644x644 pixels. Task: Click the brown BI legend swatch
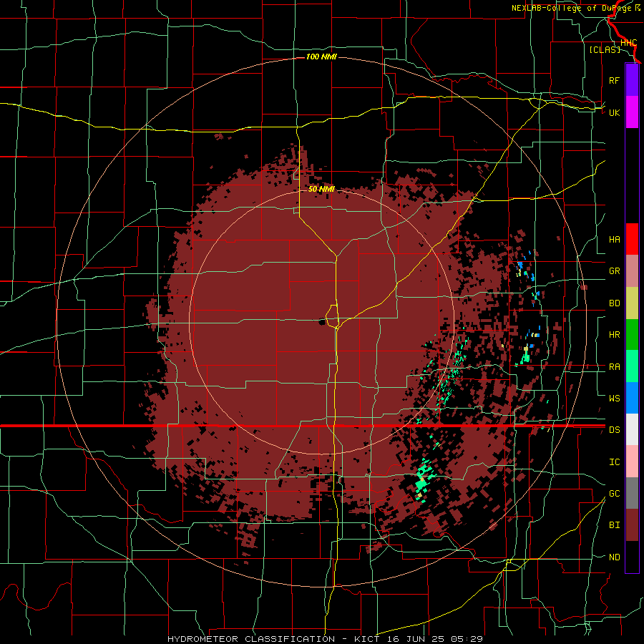tap(632, 525)
